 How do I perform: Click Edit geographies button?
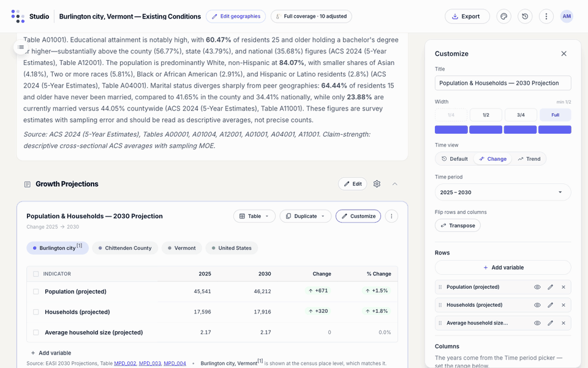click(x=236, y=17)
